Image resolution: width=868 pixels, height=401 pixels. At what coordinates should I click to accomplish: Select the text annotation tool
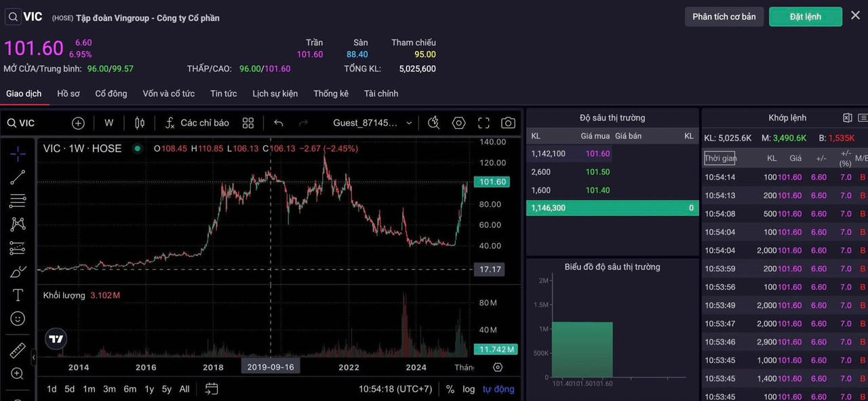coord(18,295)
